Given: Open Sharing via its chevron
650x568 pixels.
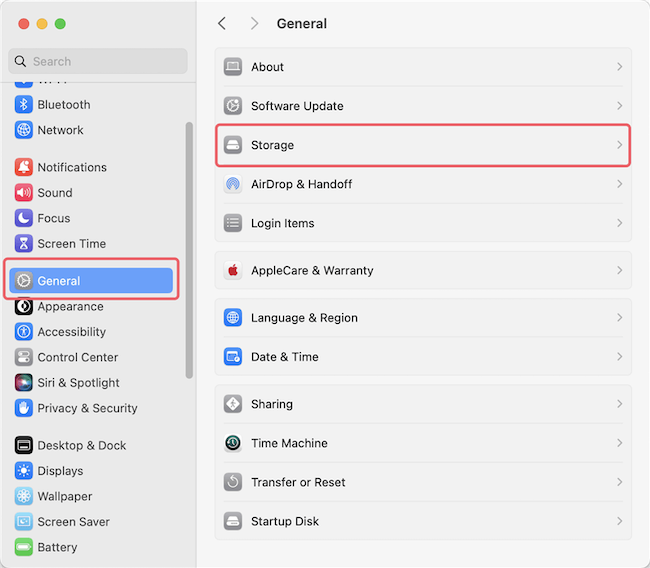Looking at the screenshot, I should click(x=619, y=404).
